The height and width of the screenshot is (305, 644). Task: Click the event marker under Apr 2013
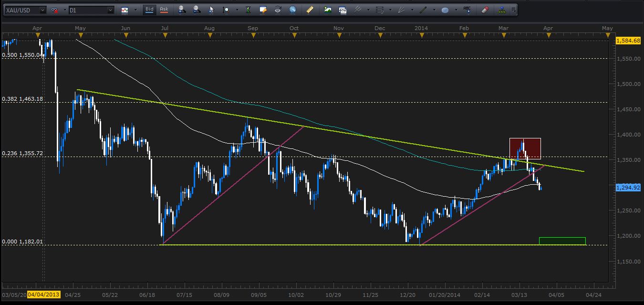pos(38,35)
